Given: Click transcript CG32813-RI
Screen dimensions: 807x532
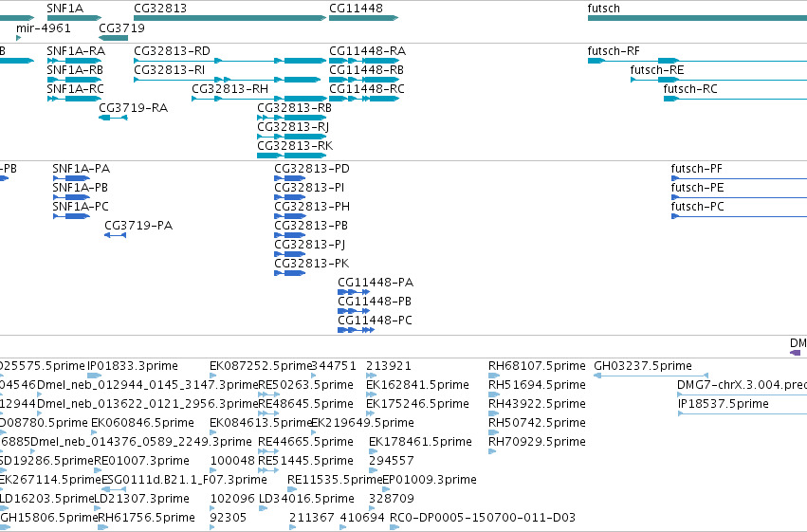Looking at the screenshot, I should (228, 80).
